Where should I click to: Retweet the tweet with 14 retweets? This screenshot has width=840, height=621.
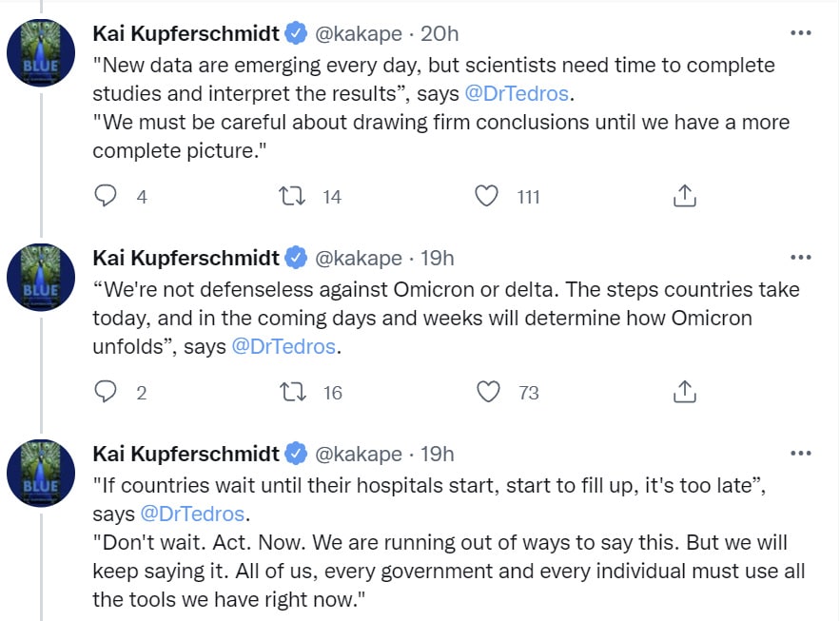(x=292, y=196)
